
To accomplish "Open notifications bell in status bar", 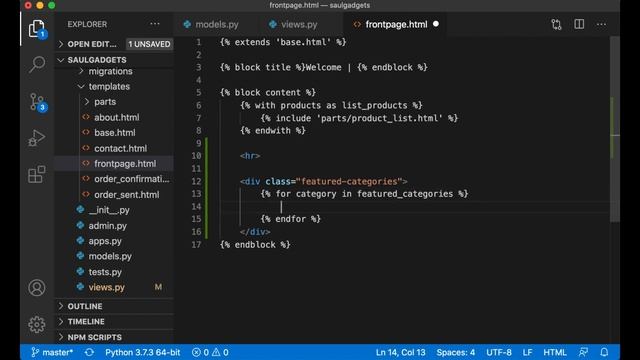I will tap(604, 352).
